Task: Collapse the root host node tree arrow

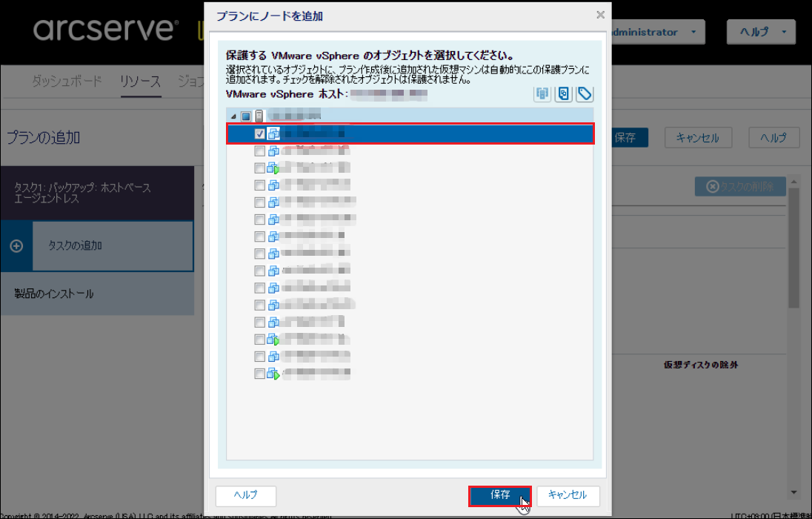Action: tap(233, 116)
